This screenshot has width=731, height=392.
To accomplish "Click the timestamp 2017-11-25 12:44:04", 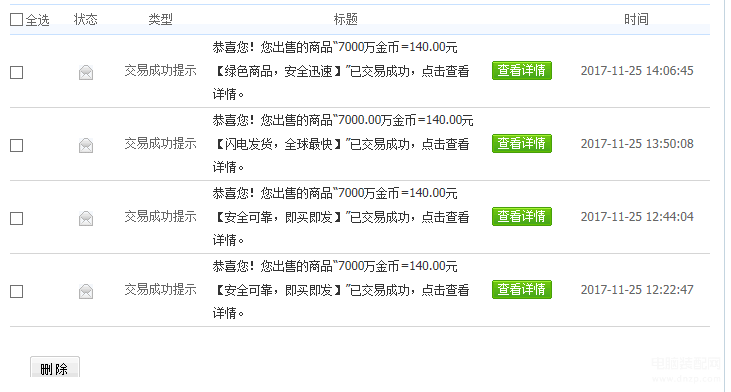I will point(637,217).
